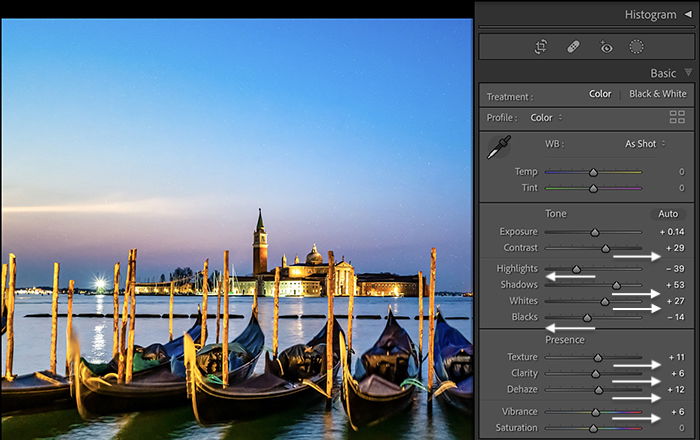Click the Auto tone button
Viewport: 700px width, 440px height.
(x=668, y=214)
